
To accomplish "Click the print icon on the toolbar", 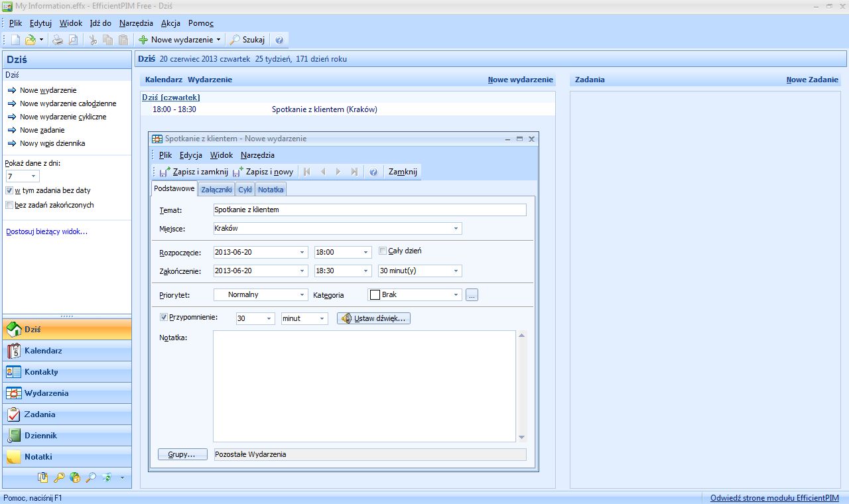I will [x=58, y=39].
